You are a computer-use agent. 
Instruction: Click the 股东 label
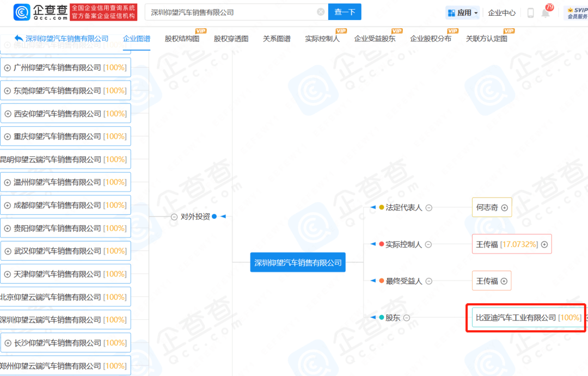[x=393, y=318]
